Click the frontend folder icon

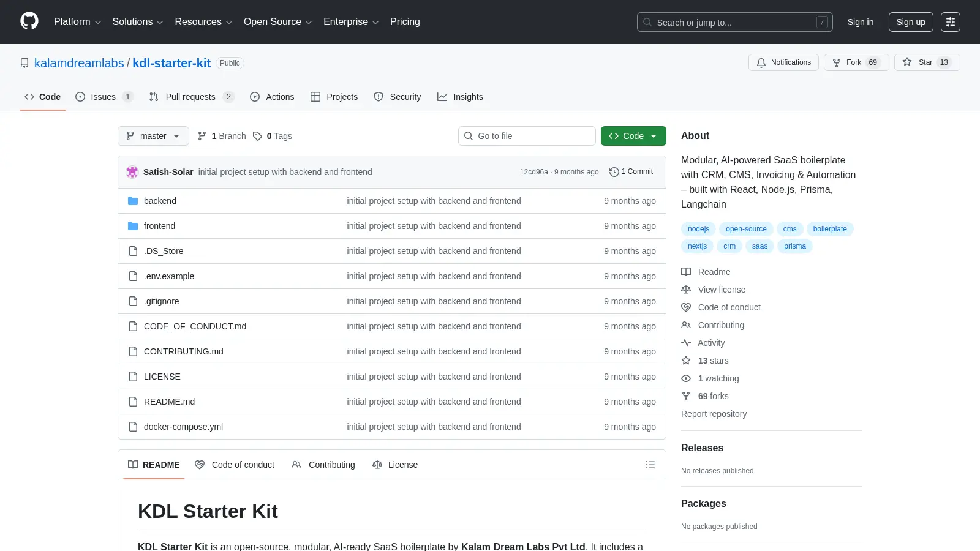pyautogui.click(x=133, y=226)
